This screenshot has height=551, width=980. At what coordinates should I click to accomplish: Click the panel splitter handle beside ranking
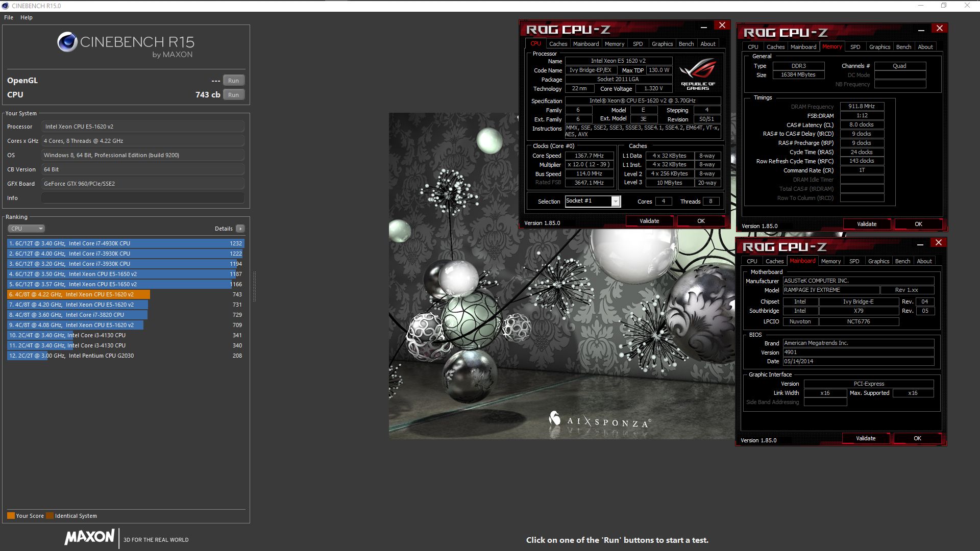point(254,286)
